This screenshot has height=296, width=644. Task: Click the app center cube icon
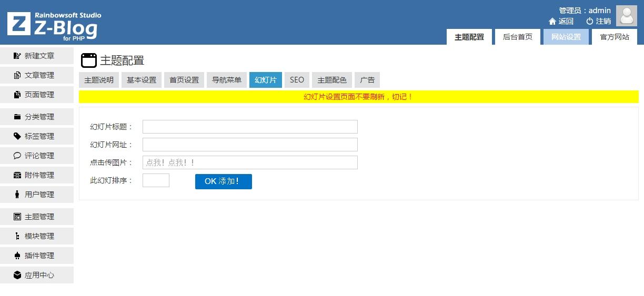pyautogui.click(x=17, y=275)
